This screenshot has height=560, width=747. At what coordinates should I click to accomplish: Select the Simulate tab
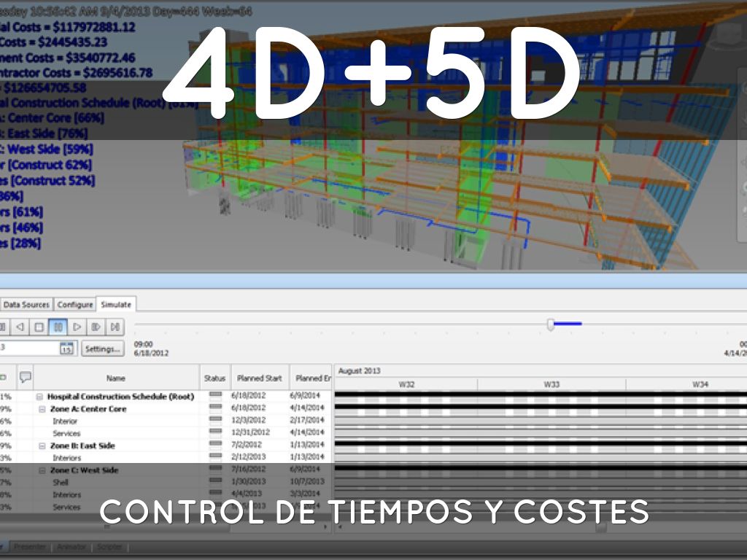116,305
